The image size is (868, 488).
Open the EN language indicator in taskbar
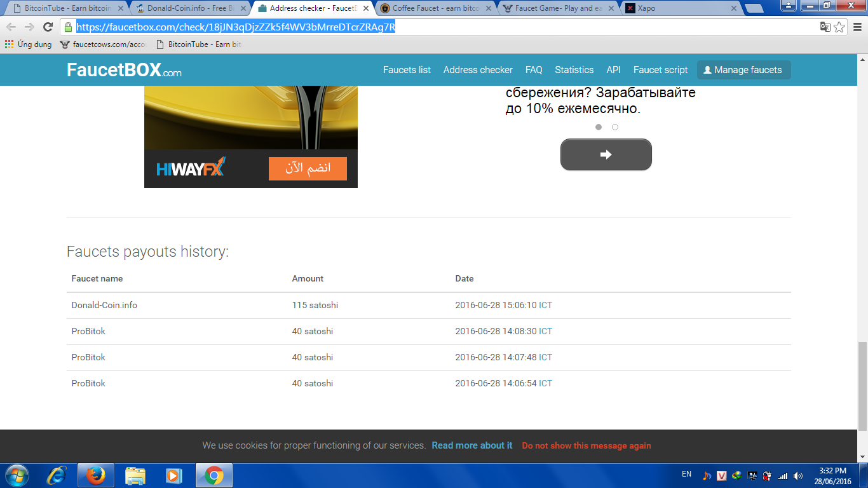[x=686, y=474]
